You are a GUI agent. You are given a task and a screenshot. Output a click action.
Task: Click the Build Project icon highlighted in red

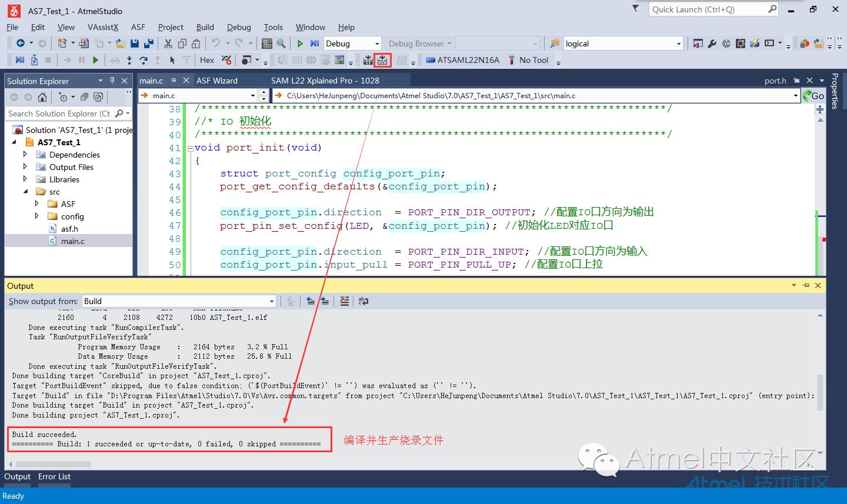[x=382, y=60]
